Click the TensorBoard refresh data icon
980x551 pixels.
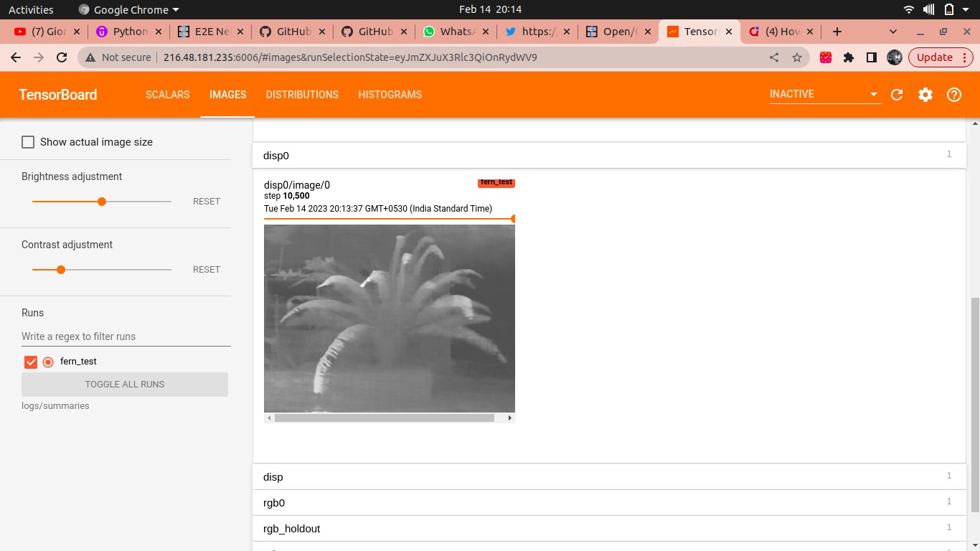coord(897,94)
